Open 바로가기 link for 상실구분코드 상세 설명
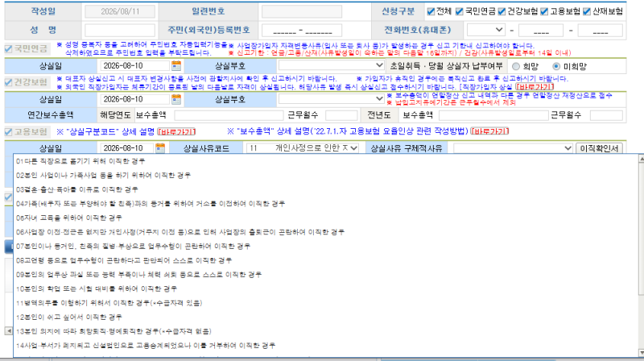Viewport: 644px width, 361px height. pyautogui.click(x=176, y=131)
